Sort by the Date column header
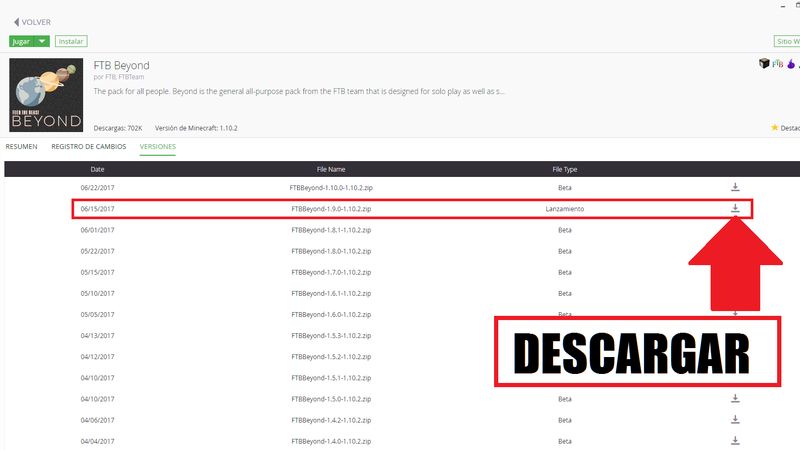 point(97,169)
